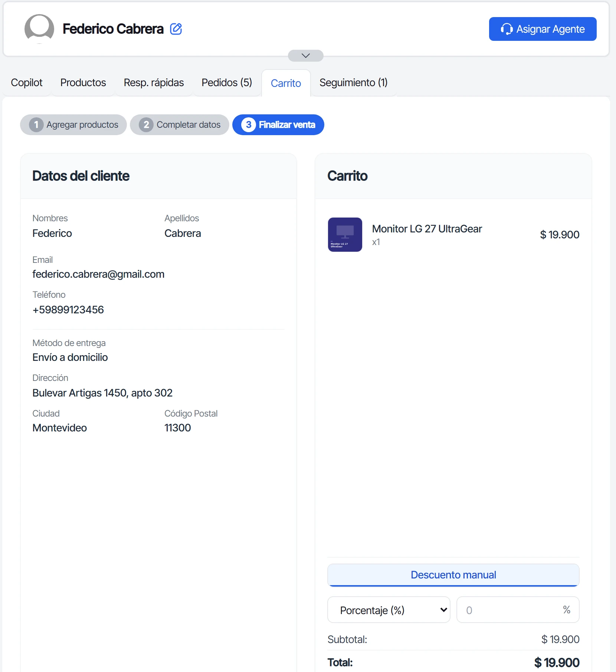Click the Envío a domicilio delivery method
Image resolution: width=616 pixels, height=672 pixels.
(70, 357)
